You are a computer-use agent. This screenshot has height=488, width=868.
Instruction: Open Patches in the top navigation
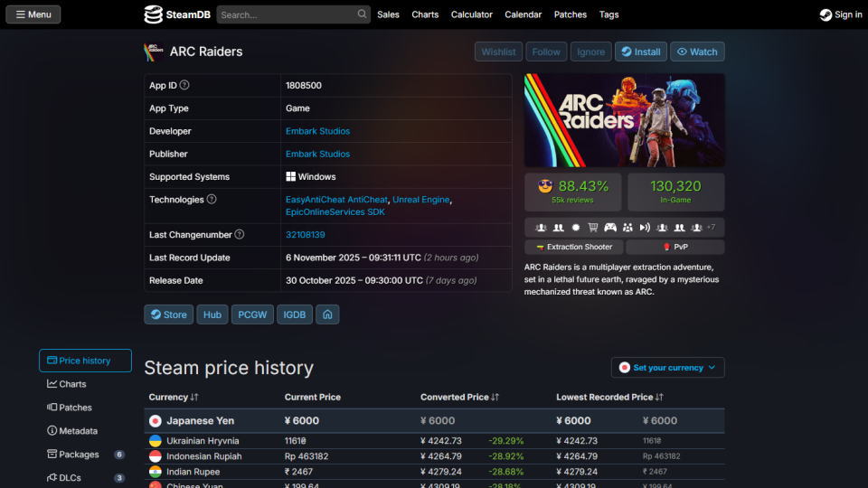(x=571, y=14)
